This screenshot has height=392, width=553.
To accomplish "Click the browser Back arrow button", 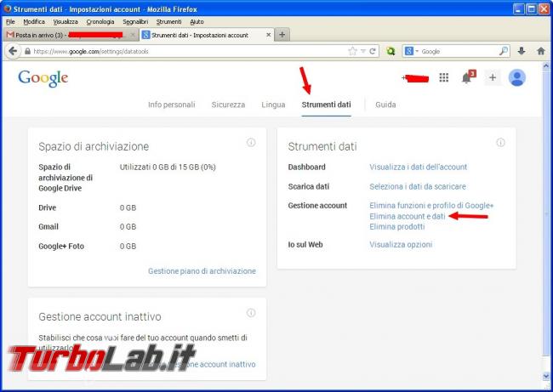I will (13, 52).
